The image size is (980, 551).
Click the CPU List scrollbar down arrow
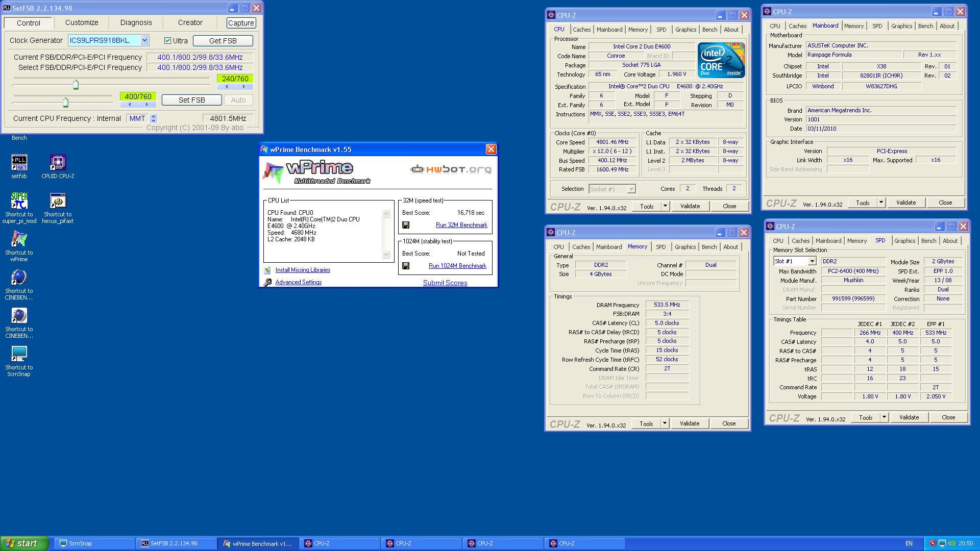[386, 255]
